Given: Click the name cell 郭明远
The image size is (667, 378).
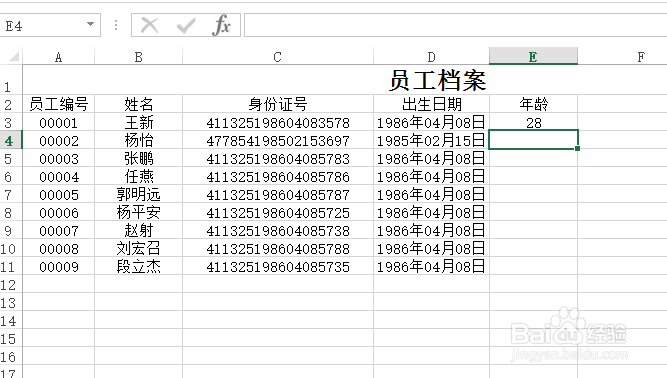Looking at the screenshot, I should pyautogui.click(x=139, y=194).
